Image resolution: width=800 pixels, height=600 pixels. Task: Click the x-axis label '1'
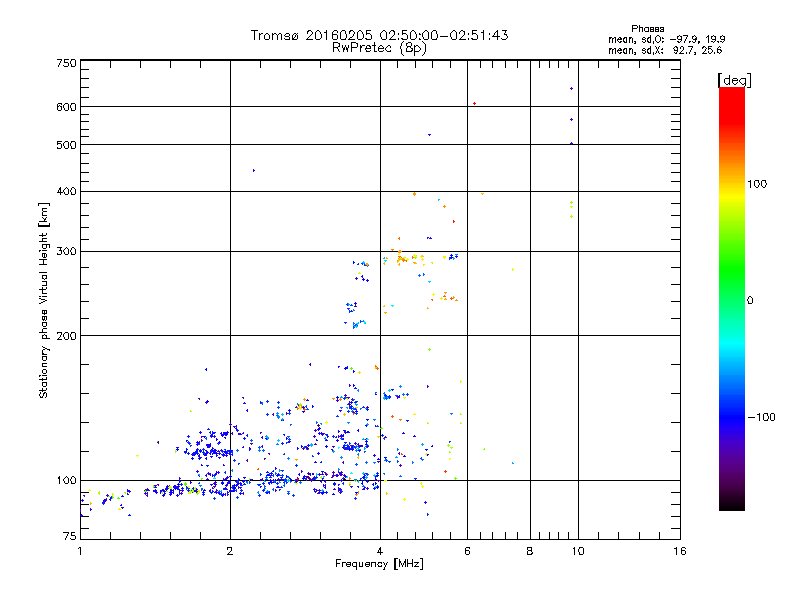(80, 551)
